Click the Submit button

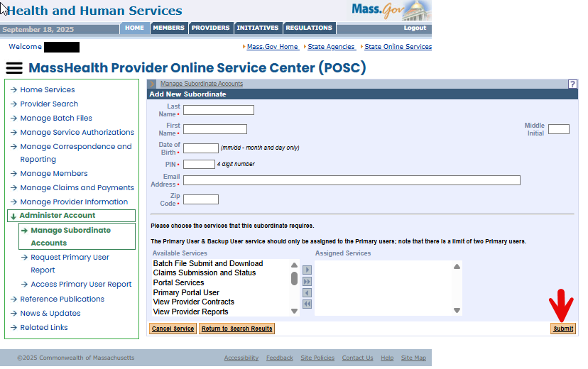(x=563, y=329)
